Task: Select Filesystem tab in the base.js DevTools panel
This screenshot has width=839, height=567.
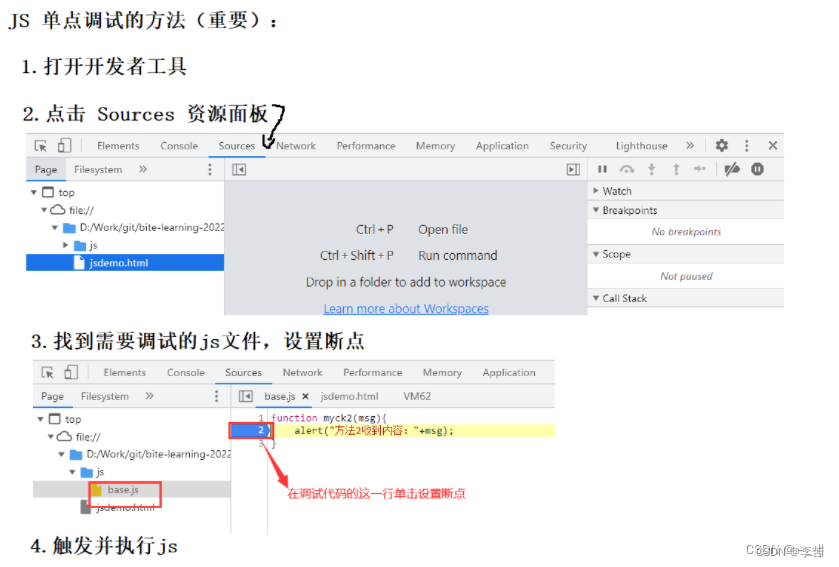Action: click(x=105, y=396)
